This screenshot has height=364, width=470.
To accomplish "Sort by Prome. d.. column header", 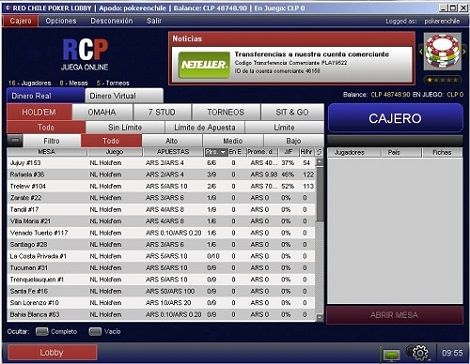I will click(x=262, y=152).
